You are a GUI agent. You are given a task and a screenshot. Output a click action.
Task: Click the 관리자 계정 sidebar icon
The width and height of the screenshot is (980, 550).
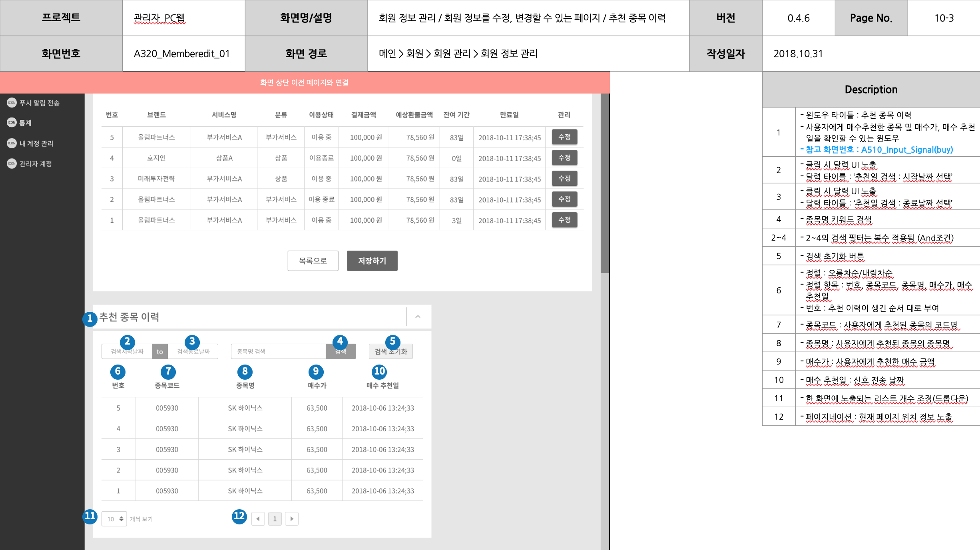[12, 163]
